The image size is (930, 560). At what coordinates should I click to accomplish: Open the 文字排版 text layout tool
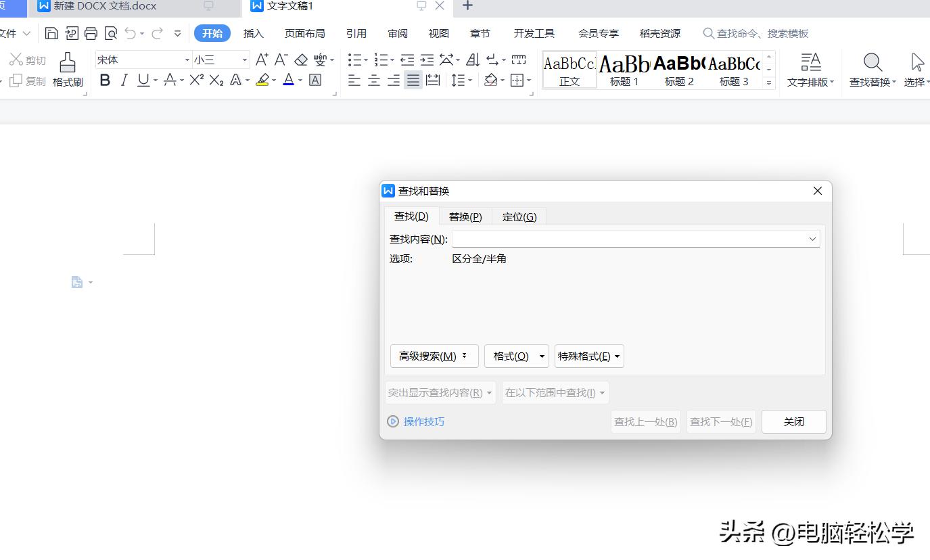(810, 68)
